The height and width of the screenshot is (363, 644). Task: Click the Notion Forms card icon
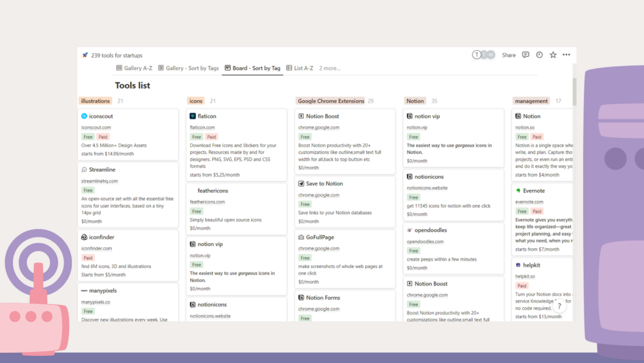point(301,298)
